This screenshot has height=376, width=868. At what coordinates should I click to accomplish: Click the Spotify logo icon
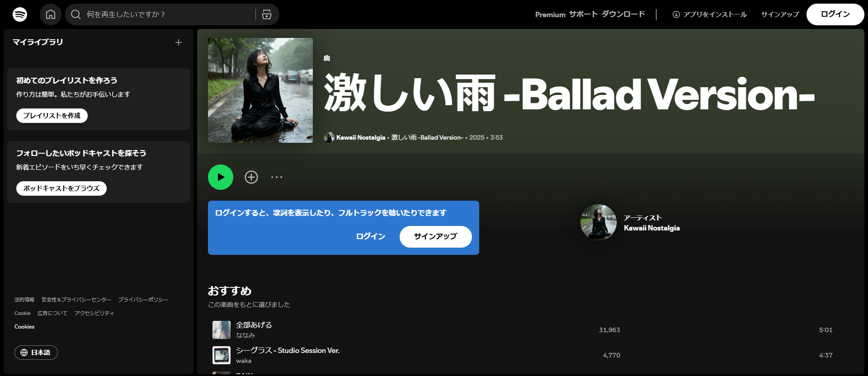click(x=20, y=14)
